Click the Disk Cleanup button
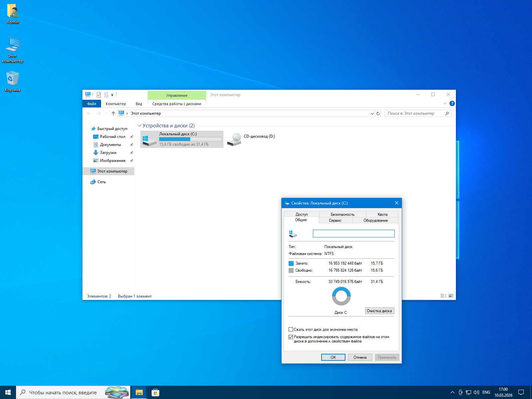Screen dimensions: 532x399 tap(379, 311)
